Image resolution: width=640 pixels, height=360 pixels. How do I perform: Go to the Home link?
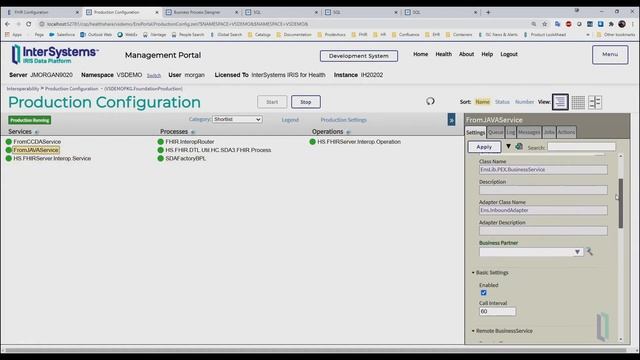click(x=420, y=54)
